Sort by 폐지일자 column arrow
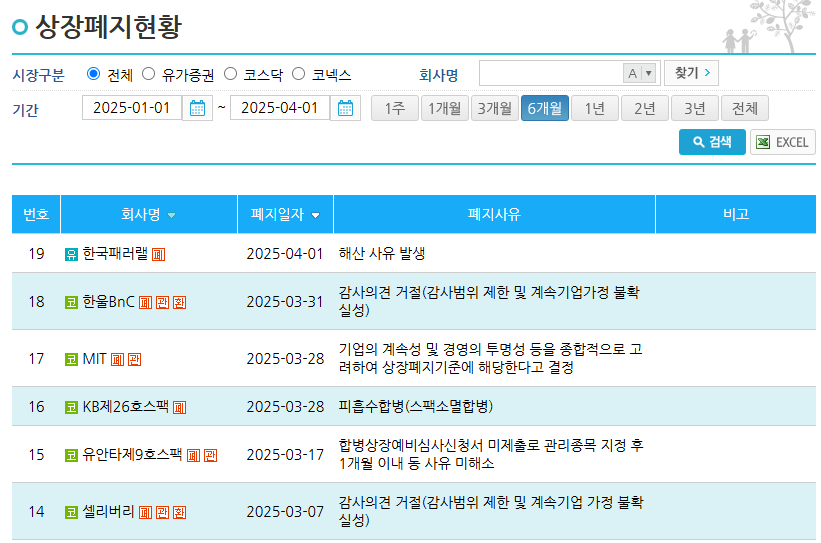The width and height of the screenshot is (821, 543). [x=315, y=215]
